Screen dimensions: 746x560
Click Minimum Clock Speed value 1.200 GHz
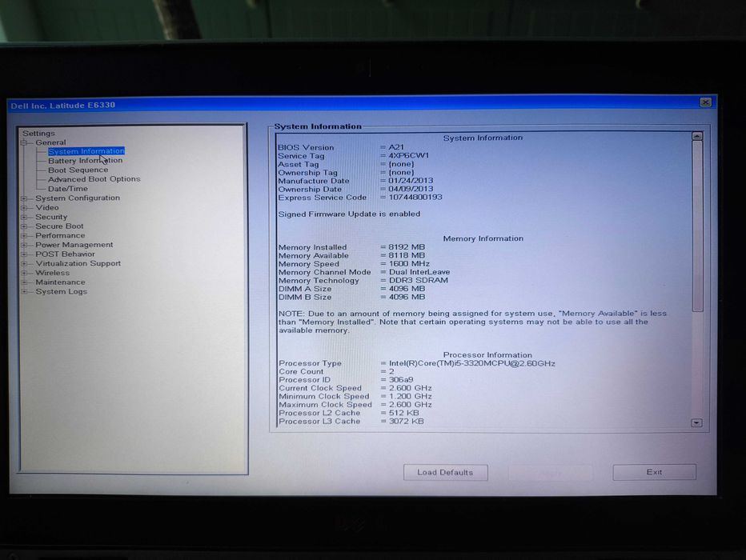pyautogui.click(x=410, y=397)
